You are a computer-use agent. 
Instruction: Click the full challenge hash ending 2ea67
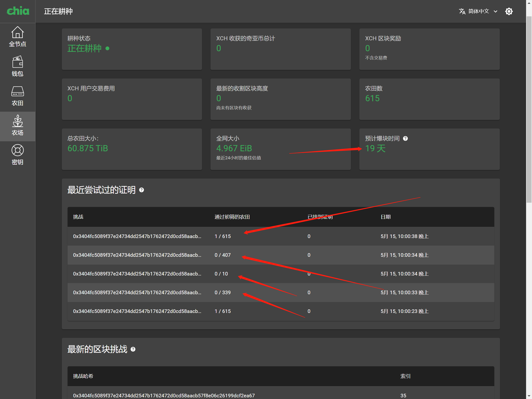point(164,396)
